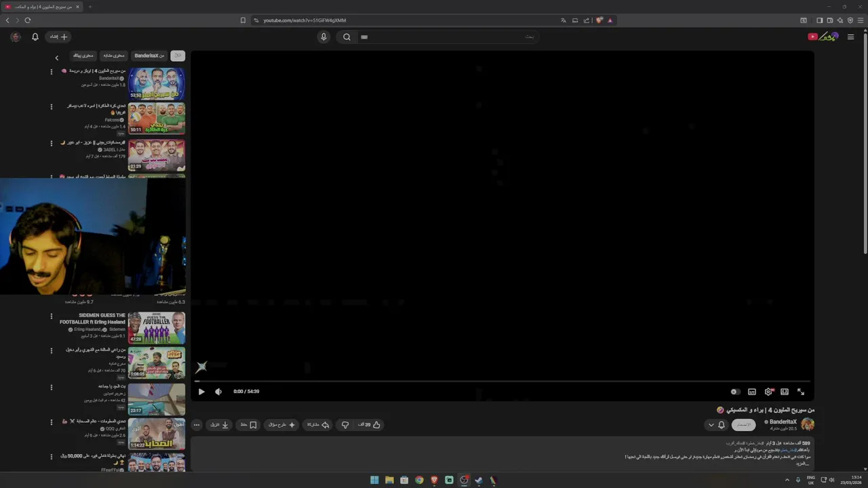Open File Explorer in the taskbar
The image size is (868, 488).
point(389,480)
